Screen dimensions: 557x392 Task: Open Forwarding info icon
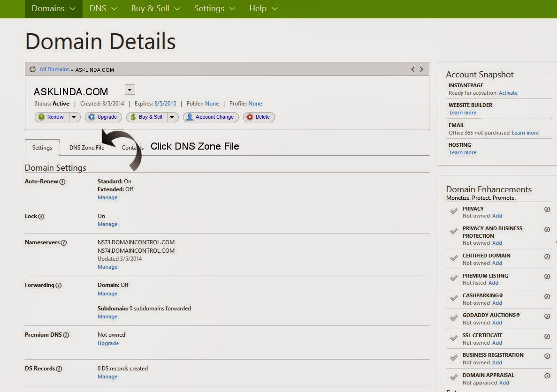[59, 286]
